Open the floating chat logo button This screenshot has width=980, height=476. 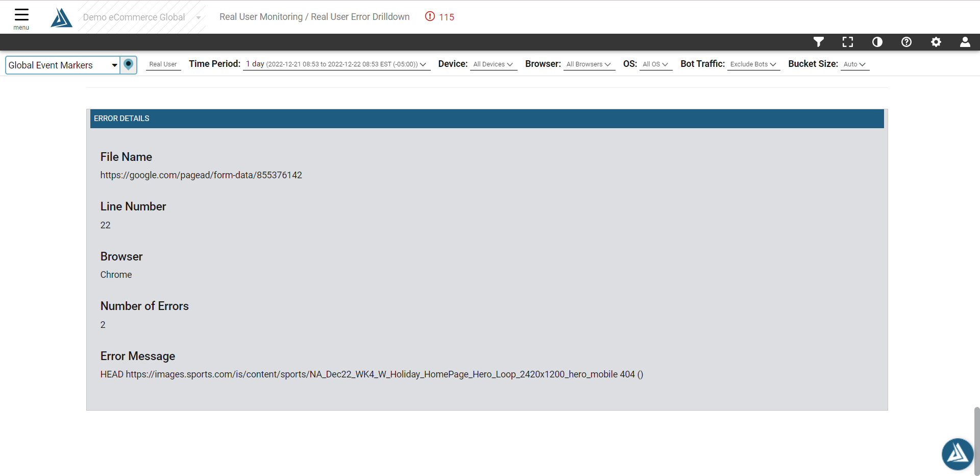pos(958,454)
